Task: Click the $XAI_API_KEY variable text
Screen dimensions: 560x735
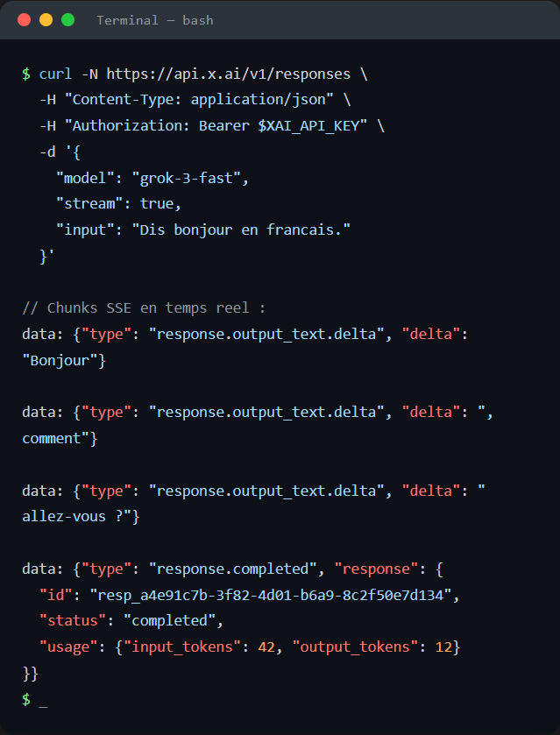Action: pos(308,126)
